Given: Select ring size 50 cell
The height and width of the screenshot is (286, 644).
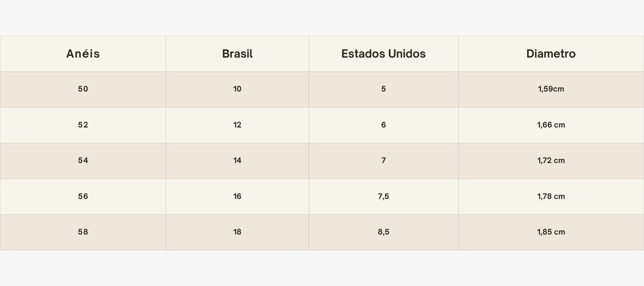Looking at the screenshot, I should click(x=83, y=89).
